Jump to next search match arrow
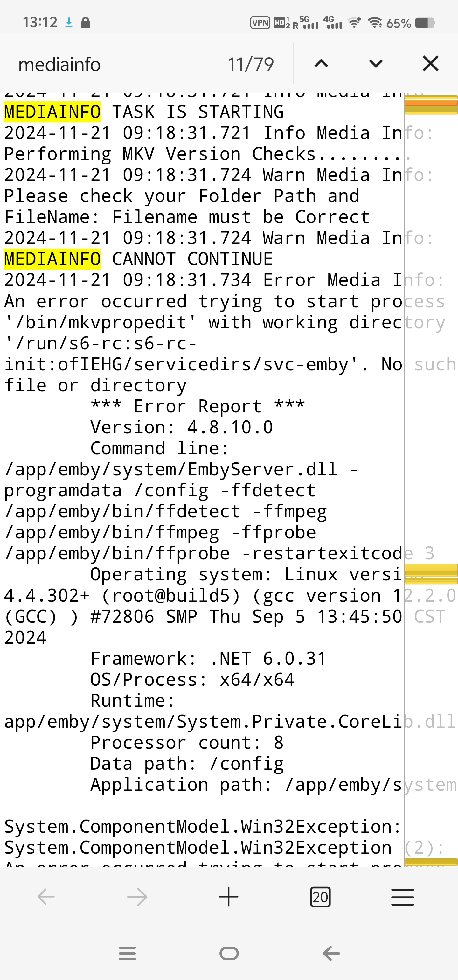Screen dimensions: 458x980 (376, 64)
